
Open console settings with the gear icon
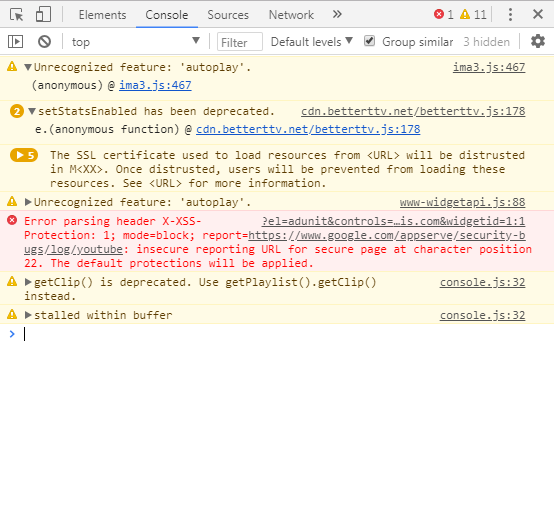pos(538,41)
